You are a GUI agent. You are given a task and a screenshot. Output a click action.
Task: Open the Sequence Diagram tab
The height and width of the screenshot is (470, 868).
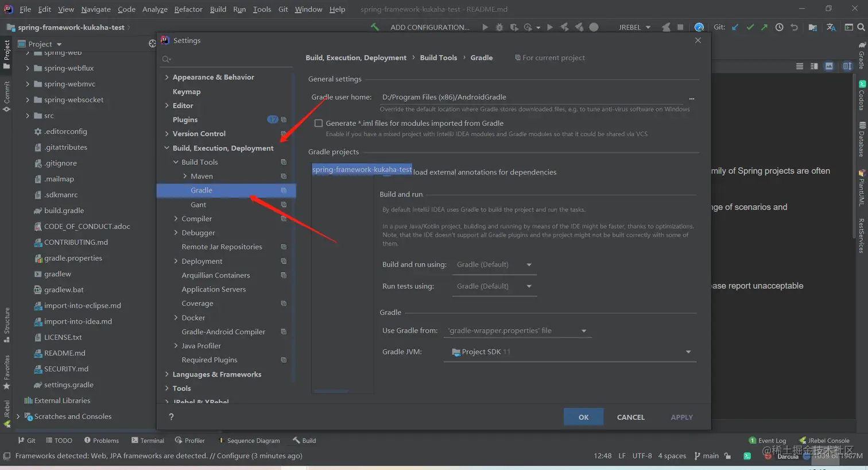pyautogui.click(x=249, y=441)
